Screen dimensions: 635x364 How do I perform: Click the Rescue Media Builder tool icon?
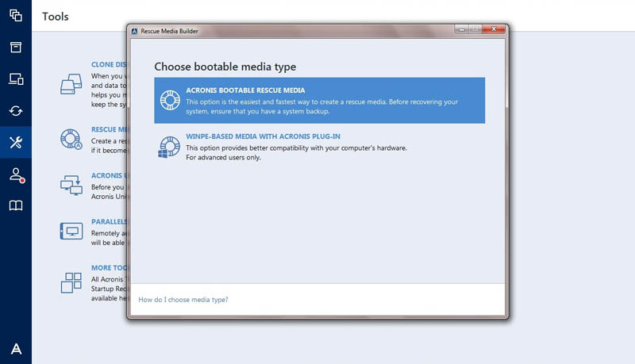71,139
